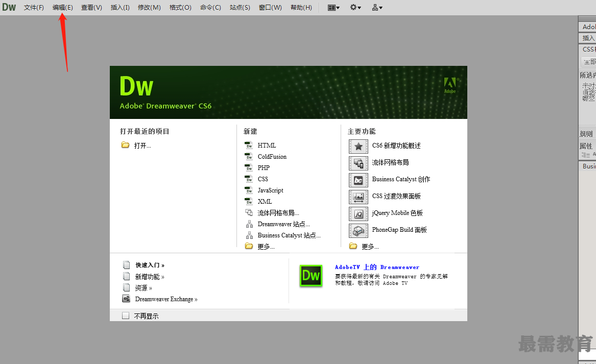Image resolution: width=596 pixels, height=364 pixels.
Task: Click the CSS 过渡效果面板 icon
Action: 359,197
